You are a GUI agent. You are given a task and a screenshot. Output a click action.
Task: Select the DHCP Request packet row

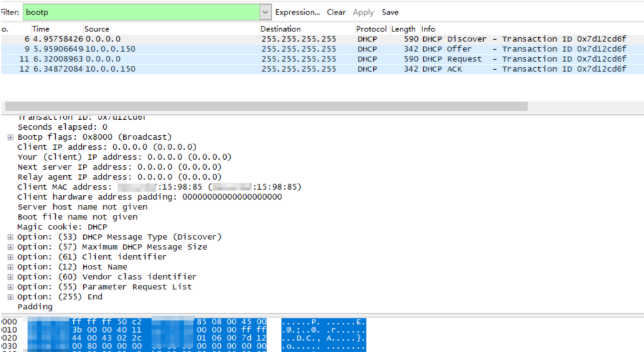322,59
